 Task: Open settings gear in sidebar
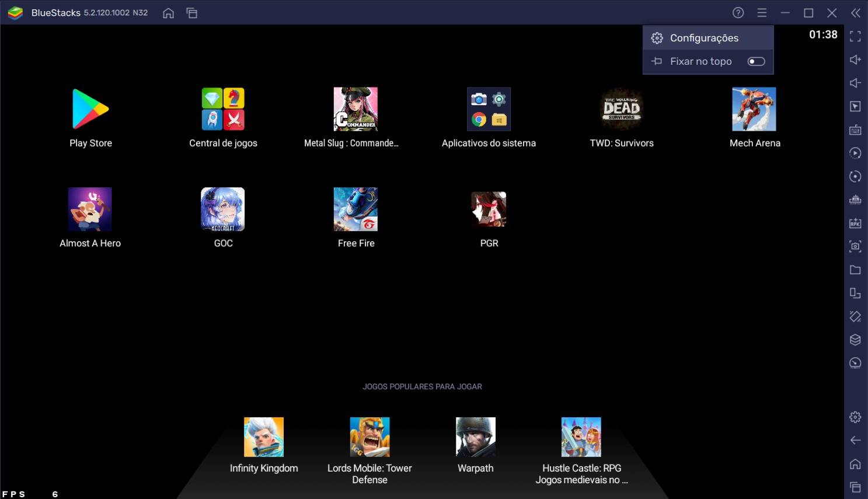click(855, 417)
